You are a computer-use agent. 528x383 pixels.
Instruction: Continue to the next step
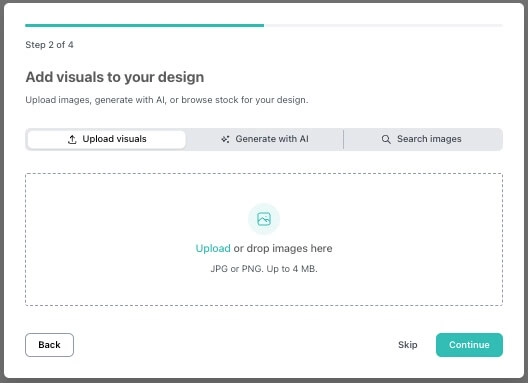click(x=469, y=345)
